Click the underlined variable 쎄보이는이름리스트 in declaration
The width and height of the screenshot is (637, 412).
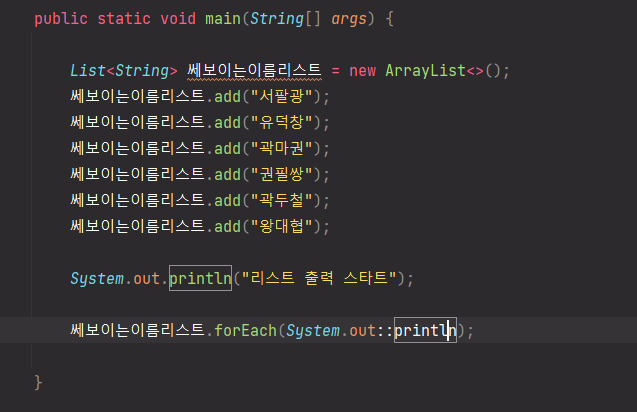[254, 71]
